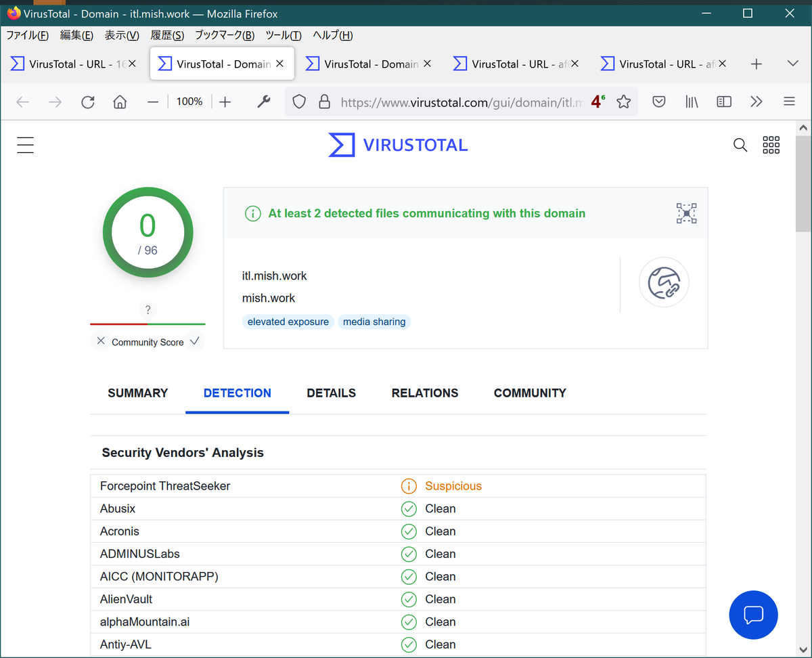Vote up with Community Score check icon
This screenshot has width=812, height=658.
pyautogui.click(x=194, y=341)
